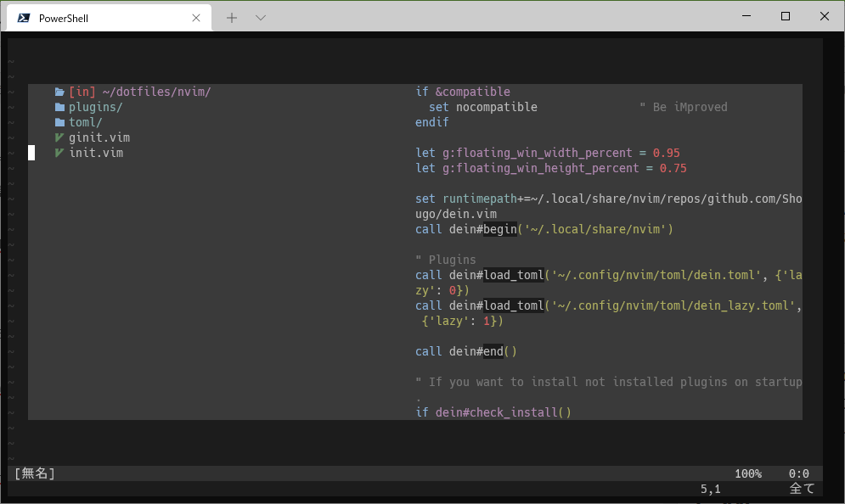Viewport: 845px width, 504px height.
Task: Click the 'ugo/dein.vim' wrapped line
Action: [x=456, y=214]
